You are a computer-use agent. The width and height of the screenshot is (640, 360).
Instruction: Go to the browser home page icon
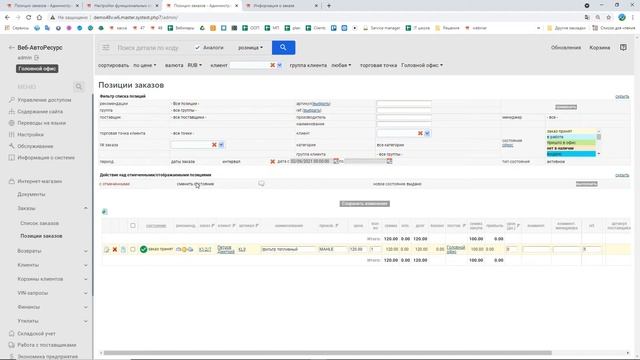click(x=39, y=18)
